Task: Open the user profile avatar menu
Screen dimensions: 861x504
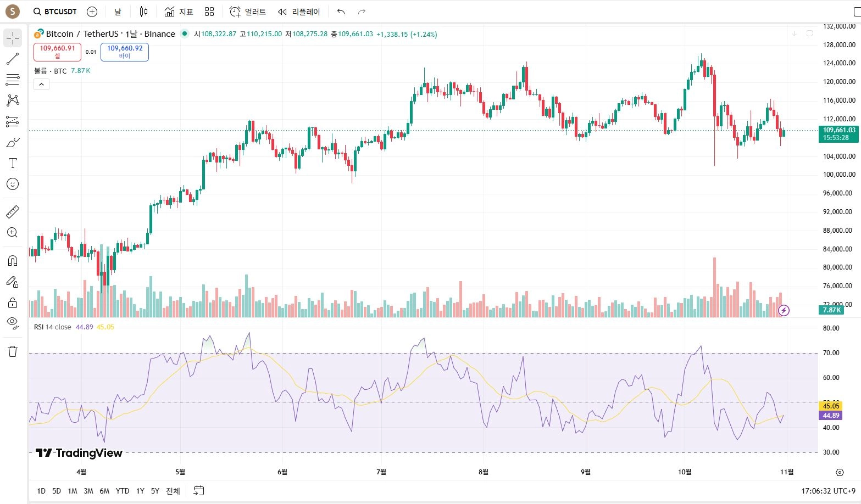Action: pos(12,11)
